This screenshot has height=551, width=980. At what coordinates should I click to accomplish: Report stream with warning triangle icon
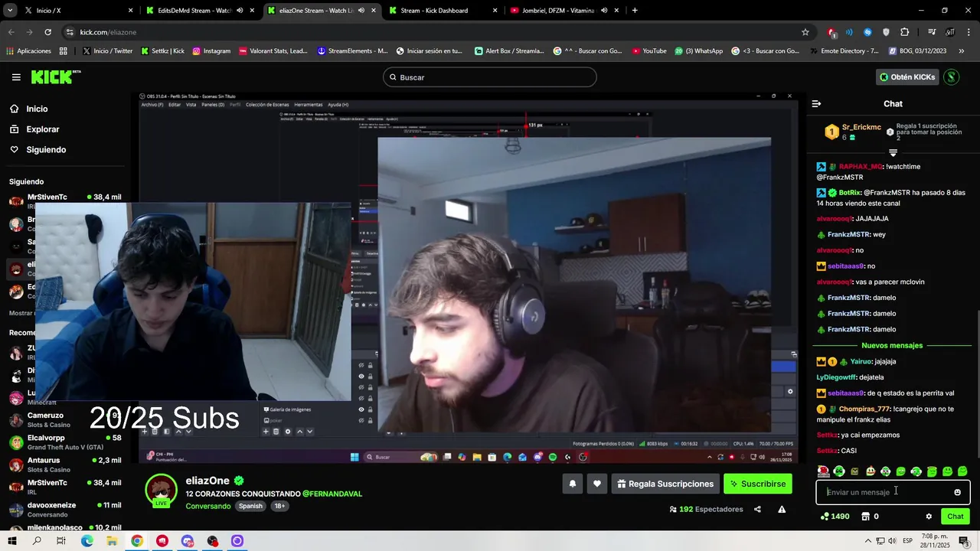click(782, 509)
